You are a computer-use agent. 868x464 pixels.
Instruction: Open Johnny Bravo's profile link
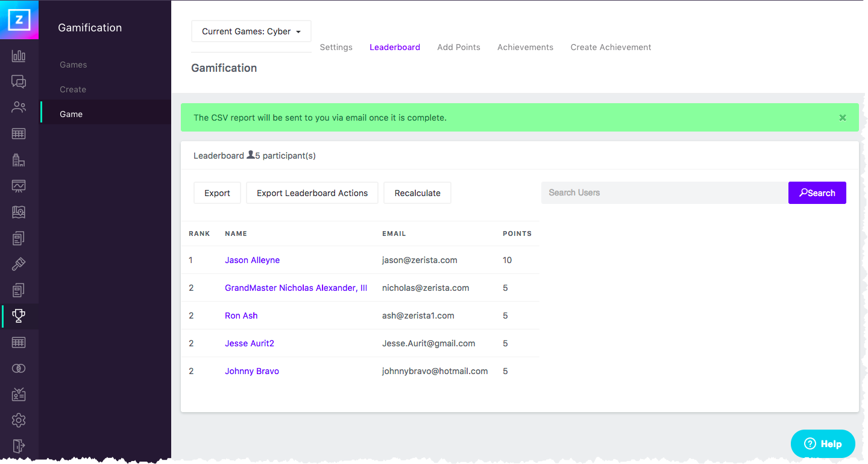(252, 371)
